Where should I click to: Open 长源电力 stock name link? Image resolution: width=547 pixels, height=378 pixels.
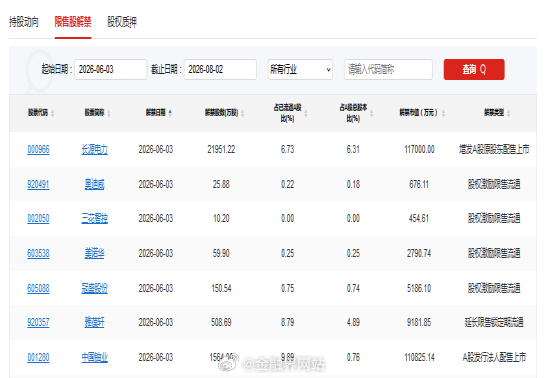95,150
